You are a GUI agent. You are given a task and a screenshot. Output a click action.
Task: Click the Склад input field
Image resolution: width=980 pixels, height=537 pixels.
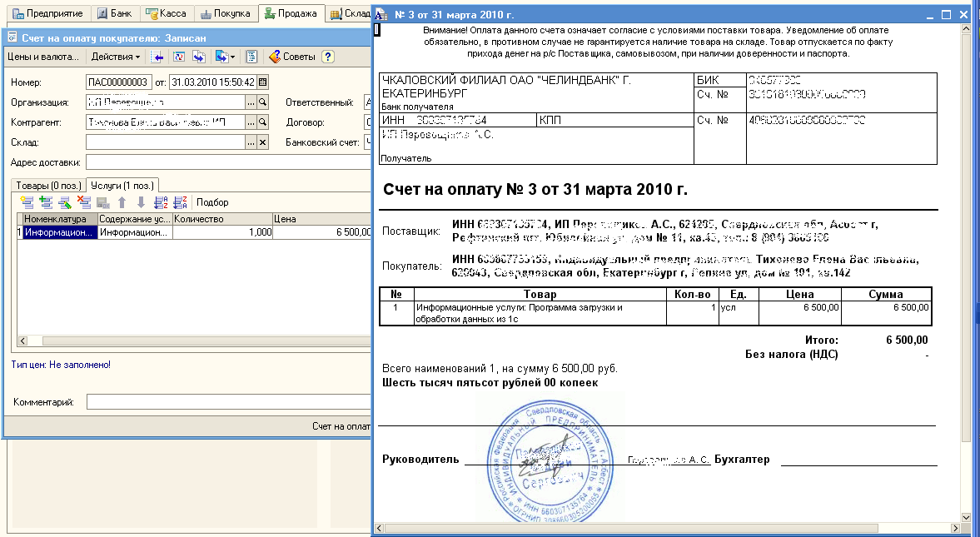(x=166, y=142)
